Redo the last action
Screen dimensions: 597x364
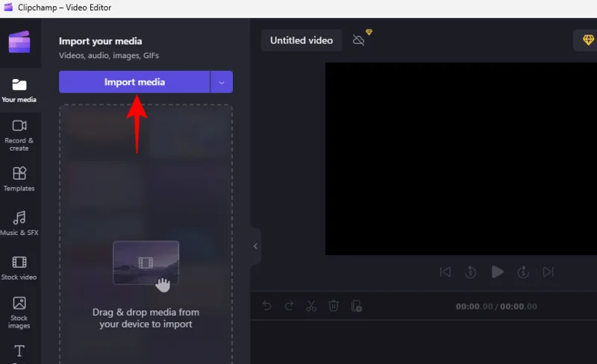point(289,306)
